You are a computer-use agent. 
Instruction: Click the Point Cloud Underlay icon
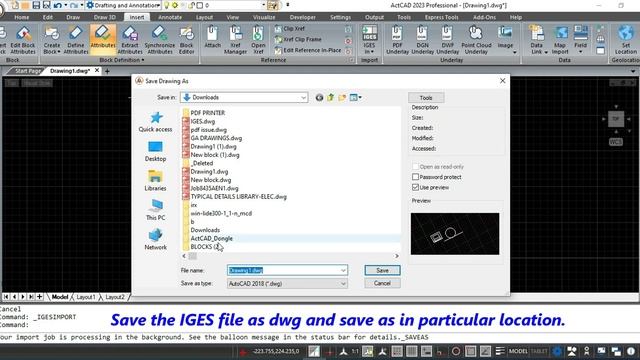coord(476,40)
